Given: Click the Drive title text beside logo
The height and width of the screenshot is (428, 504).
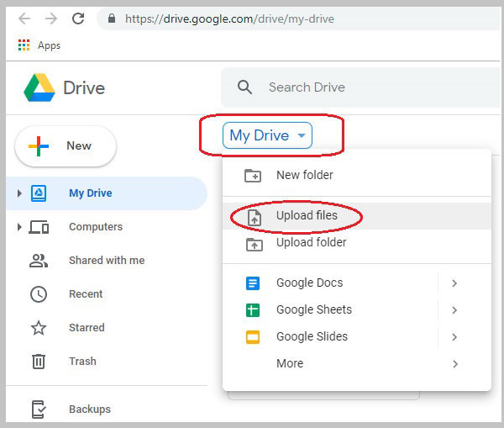Looking at the screenshot, I should (84, 87).
